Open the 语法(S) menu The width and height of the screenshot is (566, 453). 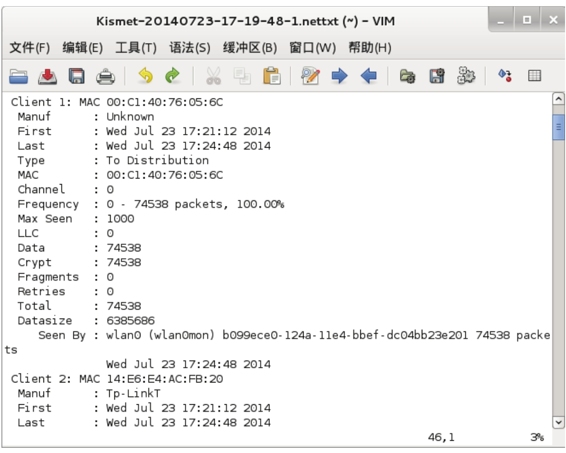coord(190,48)
